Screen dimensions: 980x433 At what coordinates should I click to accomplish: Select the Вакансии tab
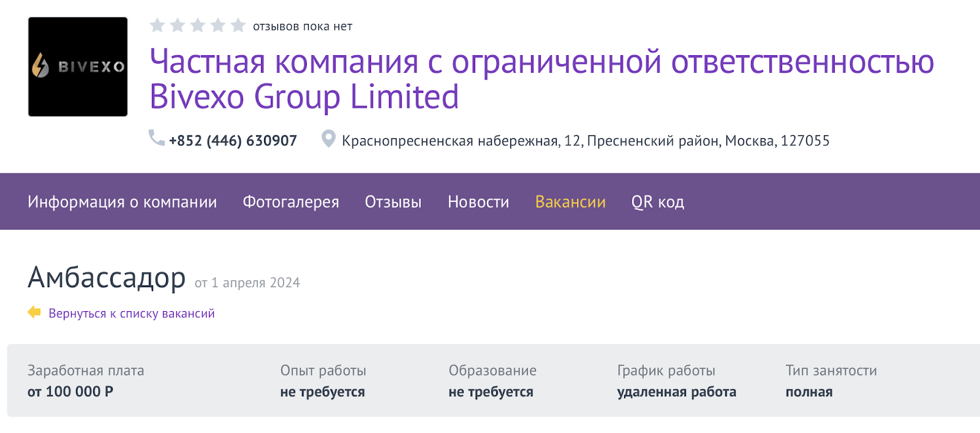570,202
